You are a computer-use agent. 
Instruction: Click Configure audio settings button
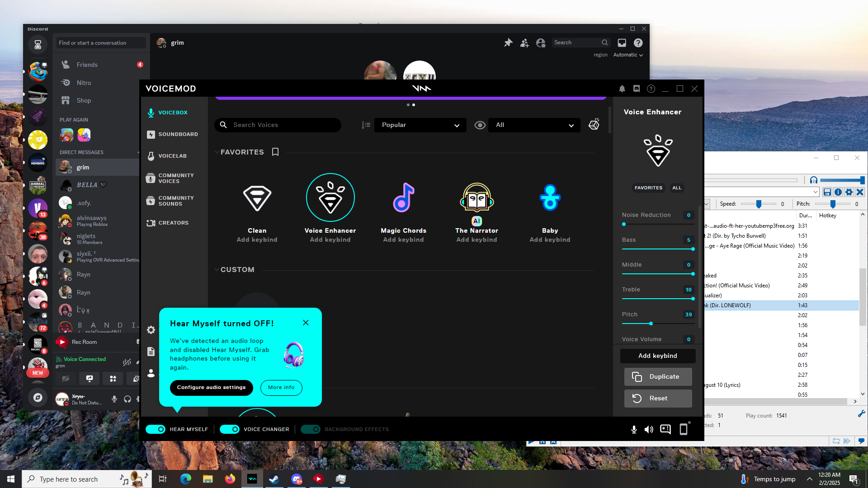coord(211,387)
